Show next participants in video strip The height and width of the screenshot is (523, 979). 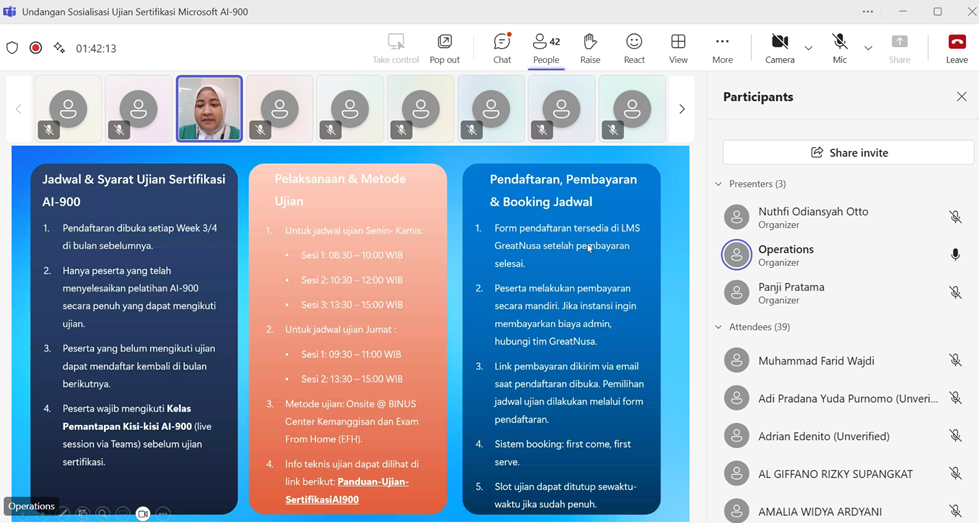(682, 109)
